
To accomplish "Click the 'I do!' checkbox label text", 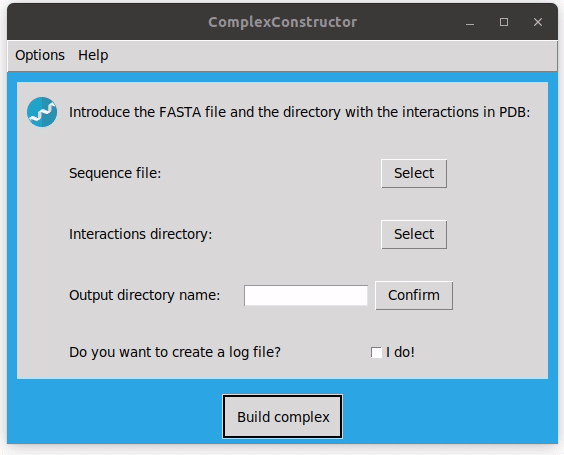I will coord(400,352).
